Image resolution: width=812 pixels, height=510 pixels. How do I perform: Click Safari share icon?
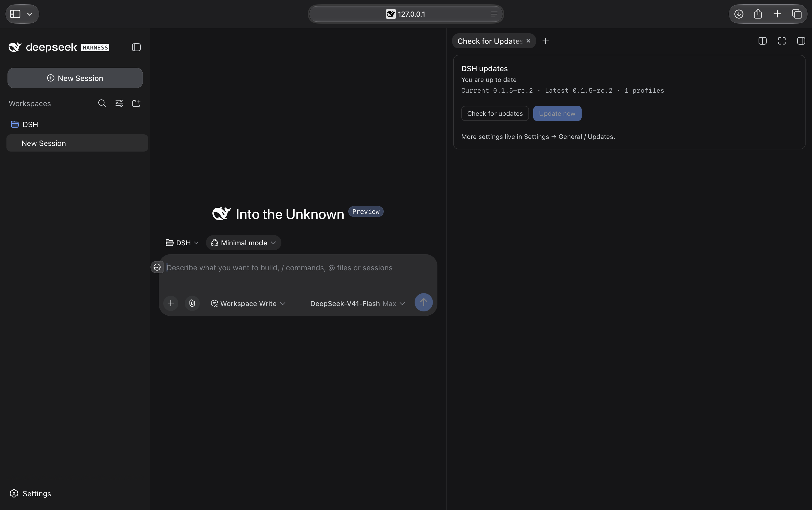[x=758, y=14]
